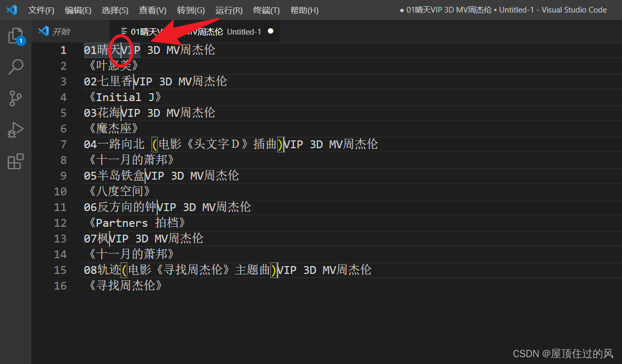Open the 文件(F) menu

pos(41,10)
